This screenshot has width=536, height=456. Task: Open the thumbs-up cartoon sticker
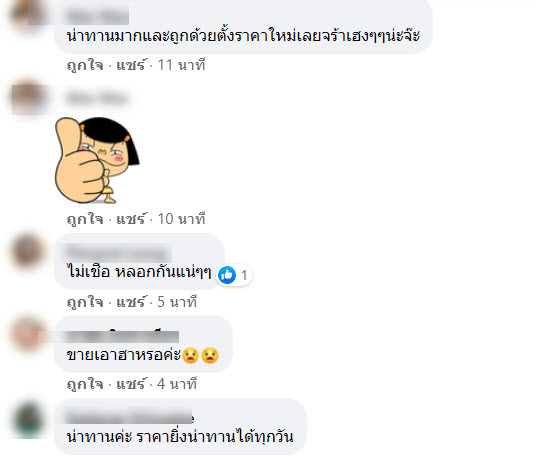point(97,160)
